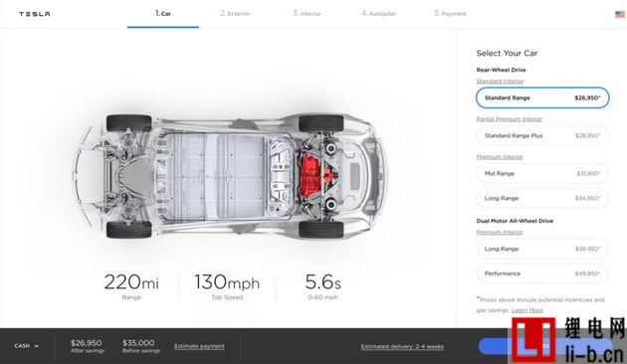Click the 1. Car tab
The height and width of the screenshot is (364, 627).
(x=163, y=14)
